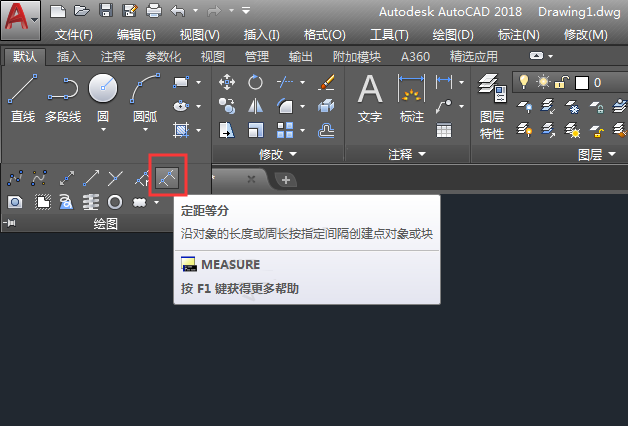Activate the Rotate tool

(255, 82)
